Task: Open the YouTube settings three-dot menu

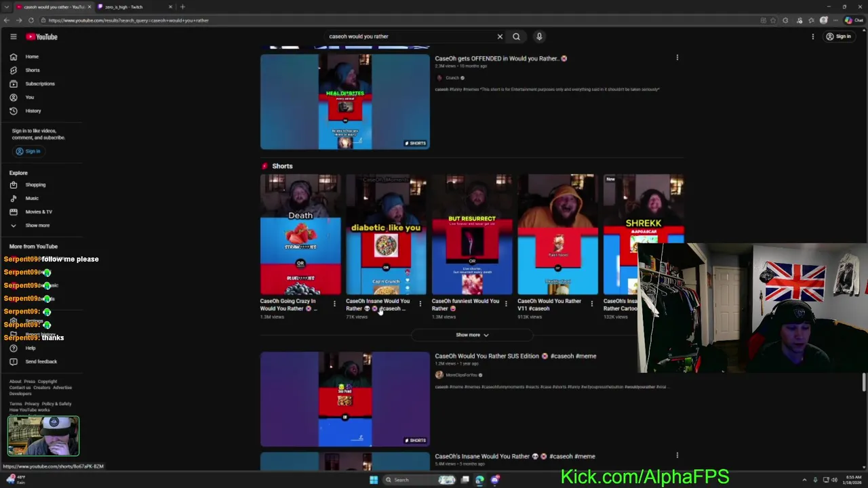Action: (x=812, y=37)
